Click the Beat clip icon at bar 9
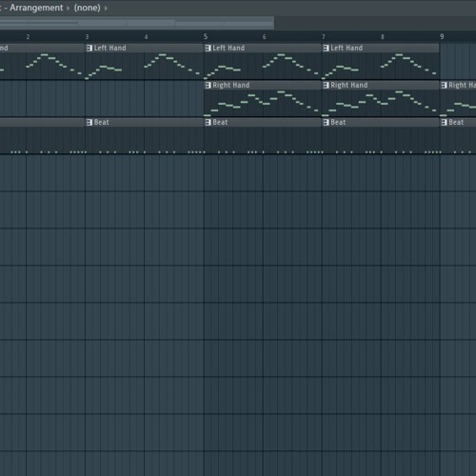 tap(445, 123)
